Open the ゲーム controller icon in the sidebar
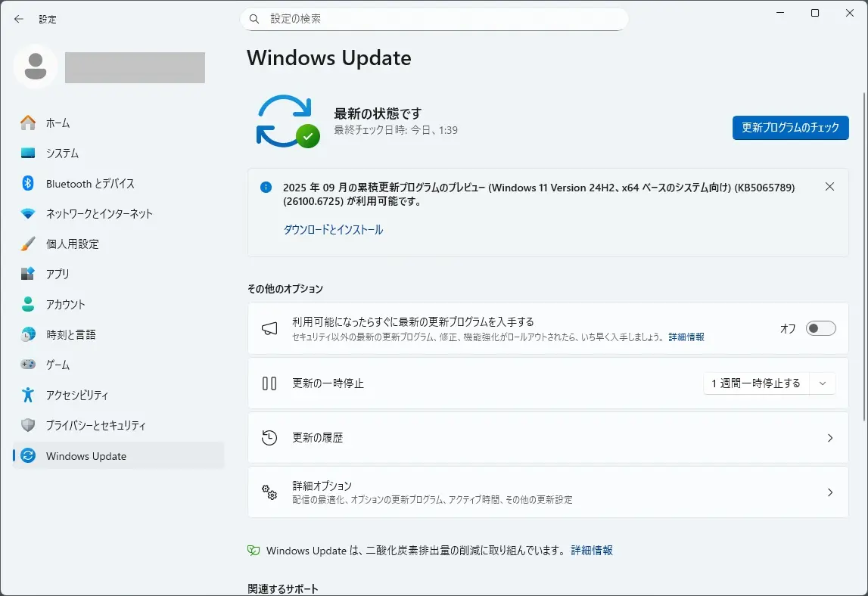868x596 pixels. click(28, 365)
